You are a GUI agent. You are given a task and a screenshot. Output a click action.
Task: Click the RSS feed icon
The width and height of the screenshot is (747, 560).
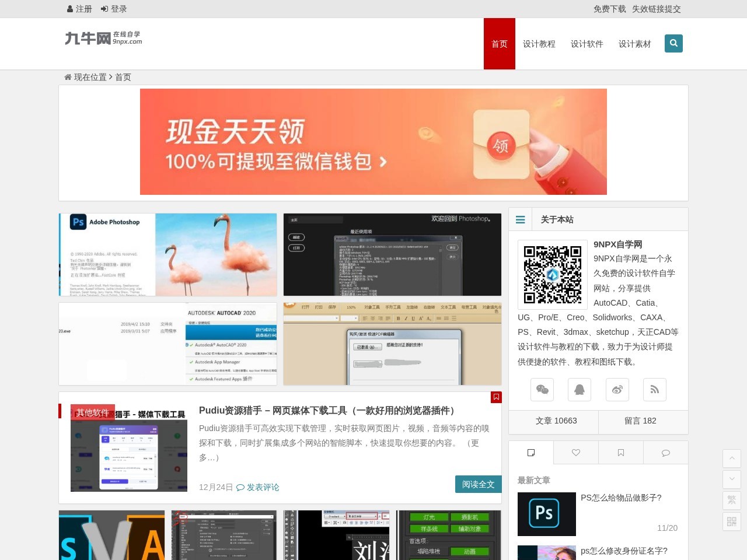coord(654,390)
